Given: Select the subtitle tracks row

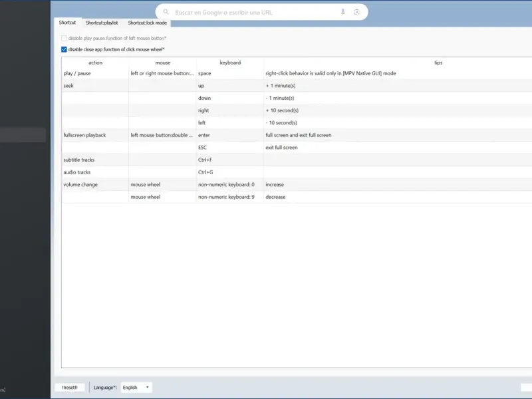Looking at the screenshot, I should point(297,160).
